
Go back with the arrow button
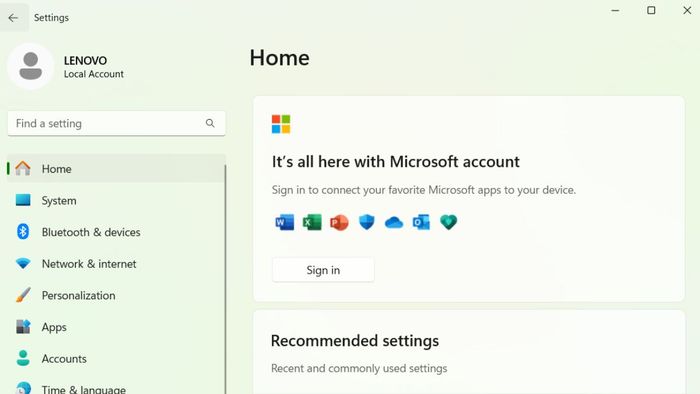(x=13, y=17)
